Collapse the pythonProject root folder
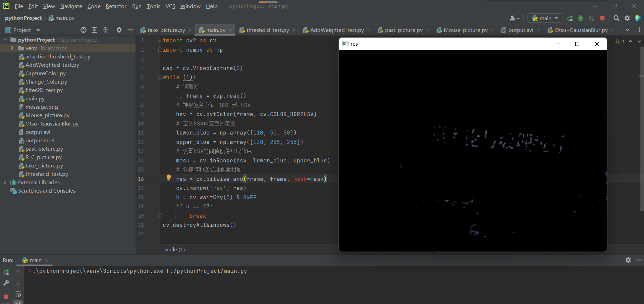Screen dimensions: 644x304 point(5,40)
